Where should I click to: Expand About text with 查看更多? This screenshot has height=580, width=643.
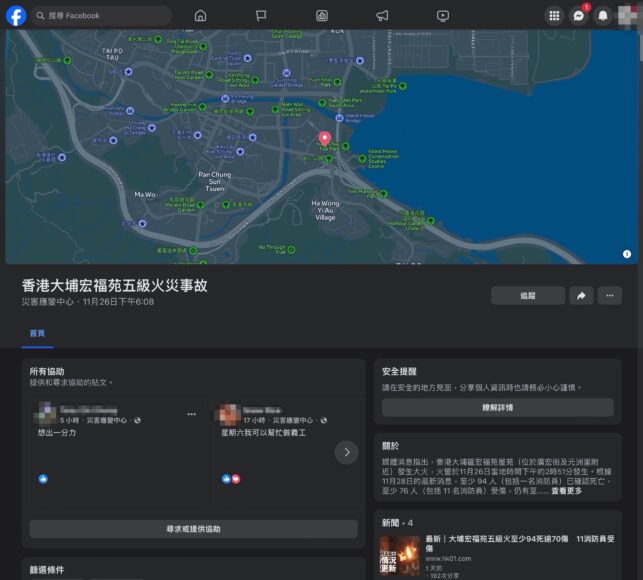[566, 491]
